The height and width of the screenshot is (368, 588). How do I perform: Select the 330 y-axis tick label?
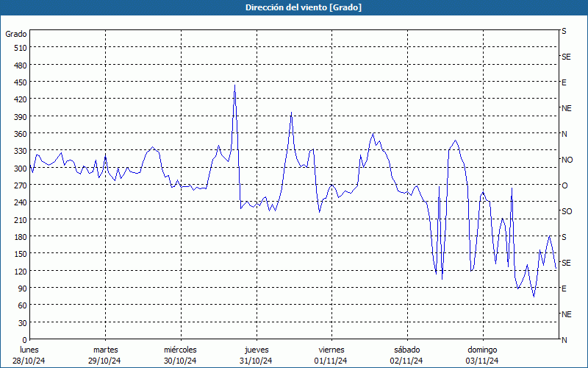tap(21, 151)
